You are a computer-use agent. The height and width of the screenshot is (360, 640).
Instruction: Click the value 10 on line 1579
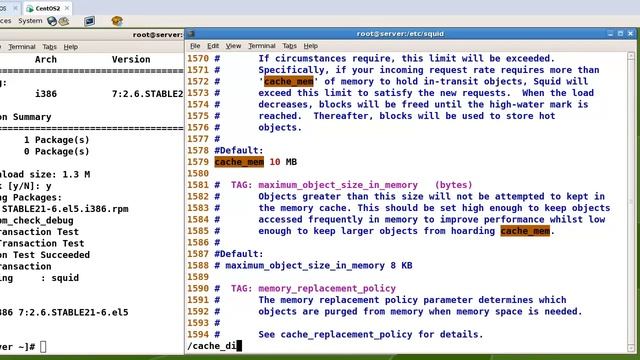tap(275, 162)
